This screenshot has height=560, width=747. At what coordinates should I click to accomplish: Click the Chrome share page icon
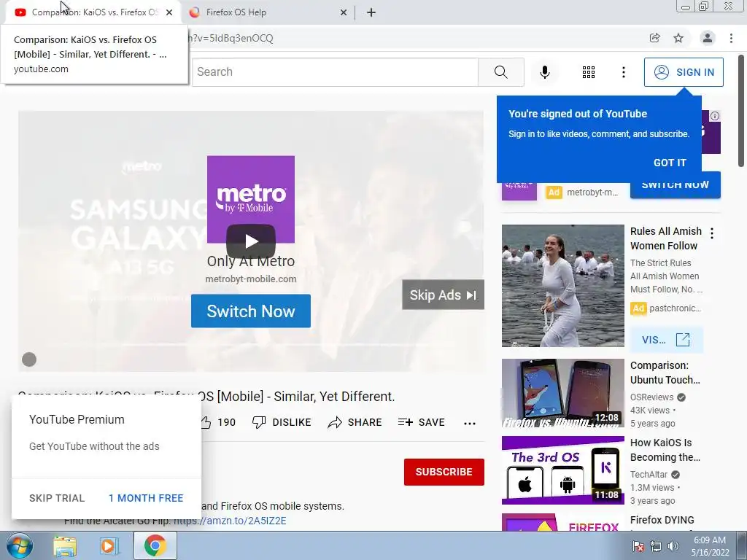click(655, 38)
